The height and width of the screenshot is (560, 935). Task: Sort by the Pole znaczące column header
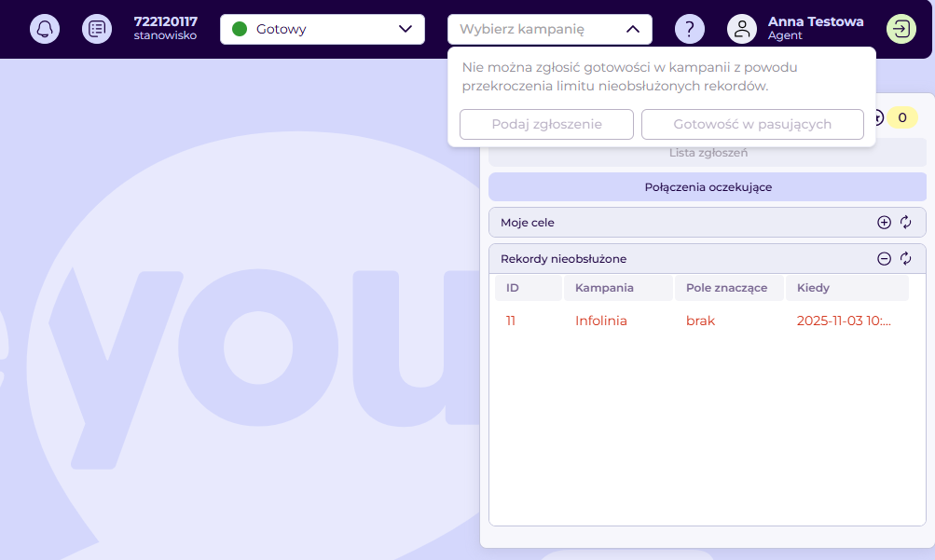pos(729,288)
